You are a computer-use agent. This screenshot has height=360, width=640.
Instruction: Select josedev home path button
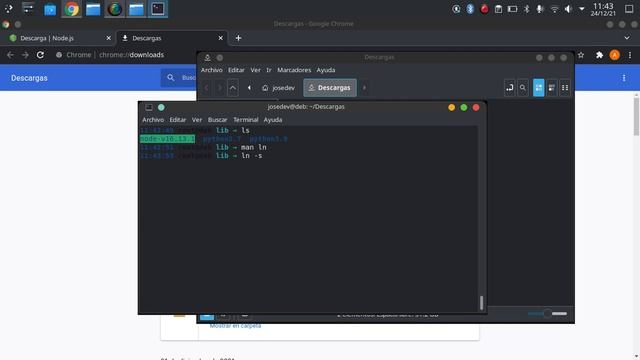click(x=278, y=88)
